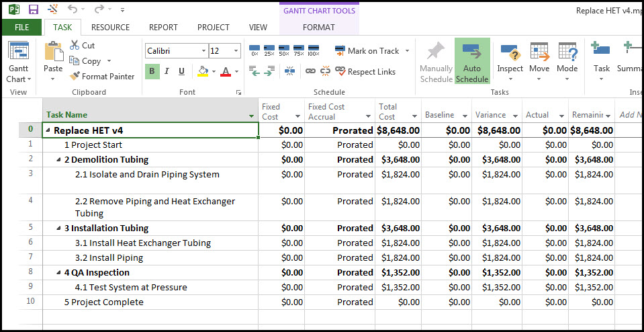
Task: Open the Gantt Chart view button
Action: (x=19, y=62)
